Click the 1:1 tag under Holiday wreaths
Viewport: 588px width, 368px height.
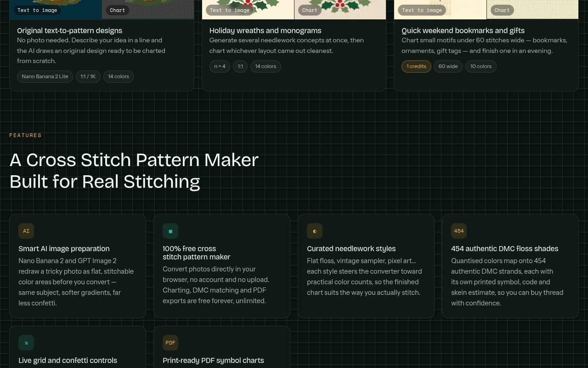click(240, 66)
